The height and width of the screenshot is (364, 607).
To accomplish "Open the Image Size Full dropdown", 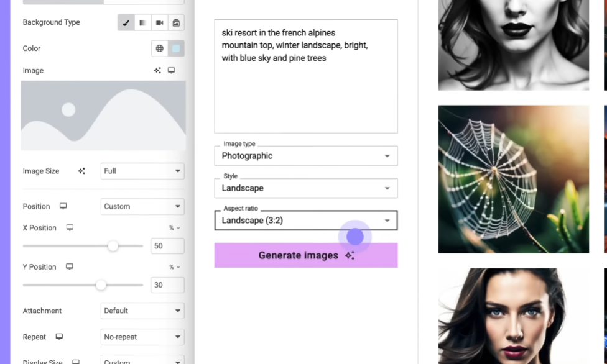I will click(x=142, y=171).
